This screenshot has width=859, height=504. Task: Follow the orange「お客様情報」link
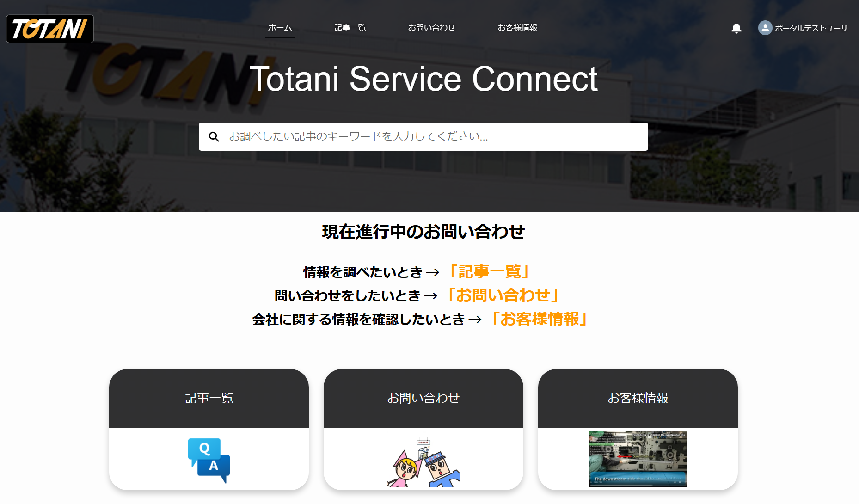pyautogui.click(x=540, y=319)
